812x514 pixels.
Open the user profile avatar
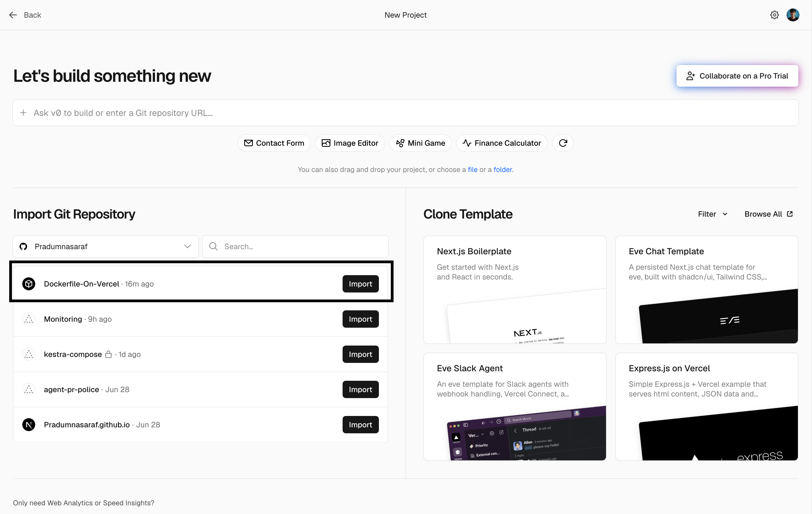point(793,15)
